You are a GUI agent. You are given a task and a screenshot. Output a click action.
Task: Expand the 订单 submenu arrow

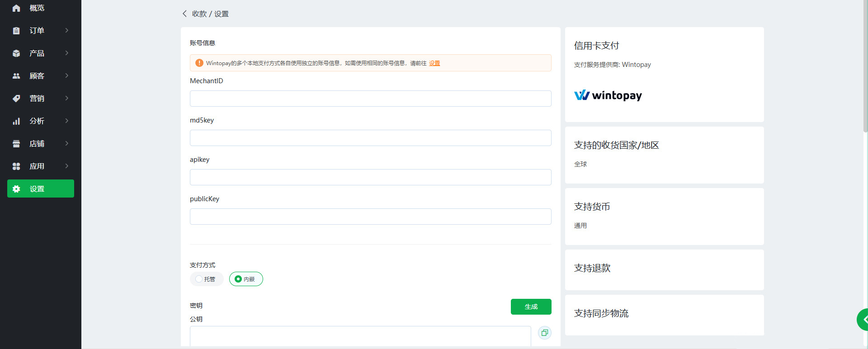pyautogui.click(x=67, y=30)
